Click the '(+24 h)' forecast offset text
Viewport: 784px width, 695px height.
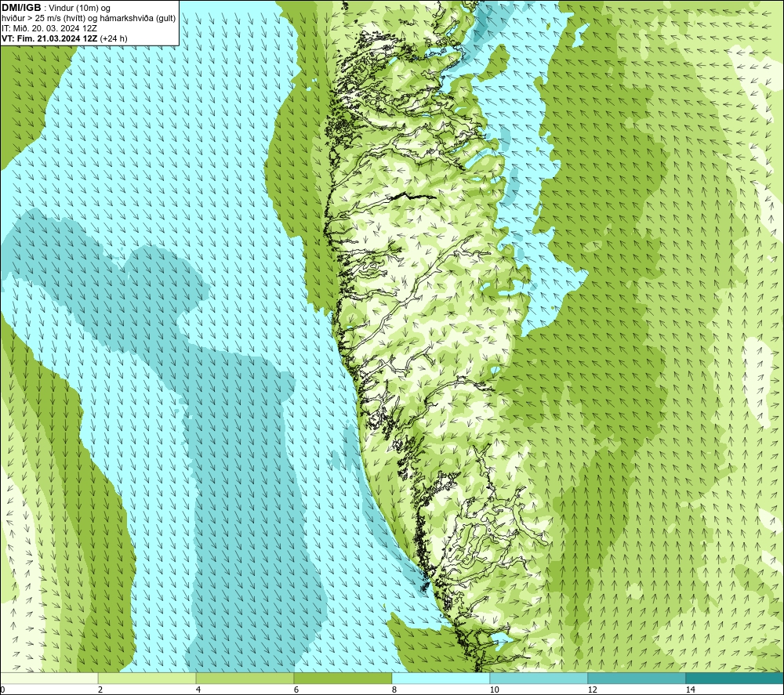click(x=114, y=38)
